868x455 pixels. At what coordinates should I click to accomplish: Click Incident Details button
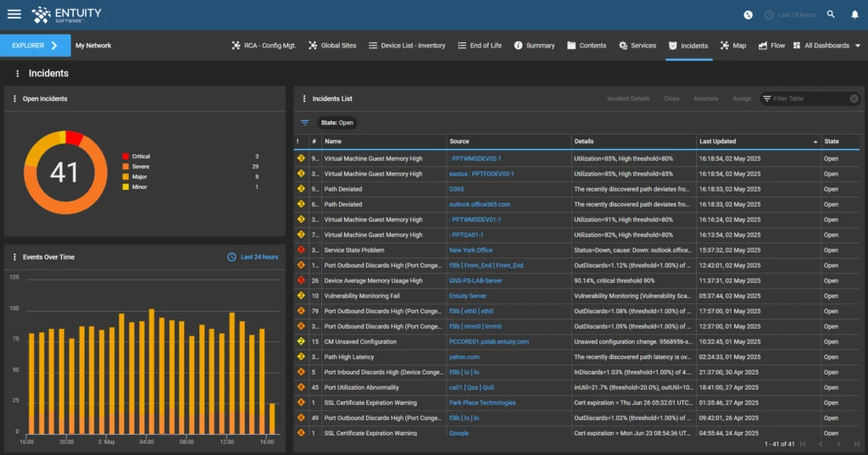click(x=628, y=98)
